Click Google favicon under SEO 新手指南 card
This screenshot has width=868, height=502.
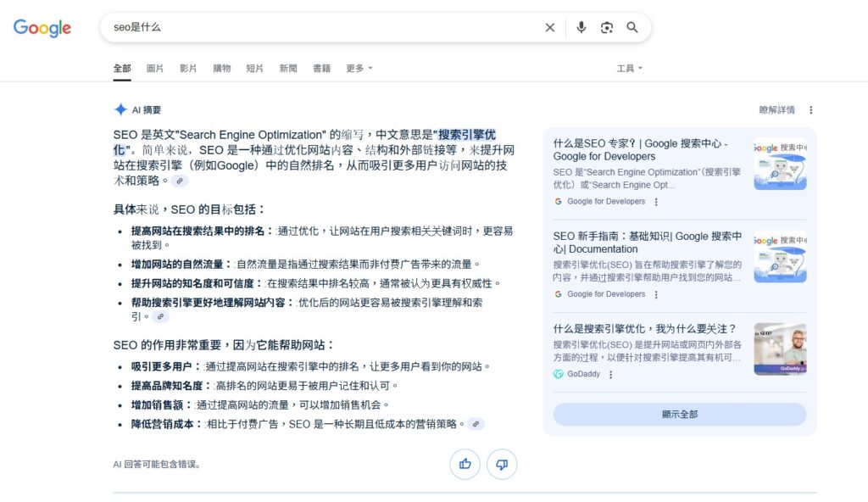(x=558, y=294)
